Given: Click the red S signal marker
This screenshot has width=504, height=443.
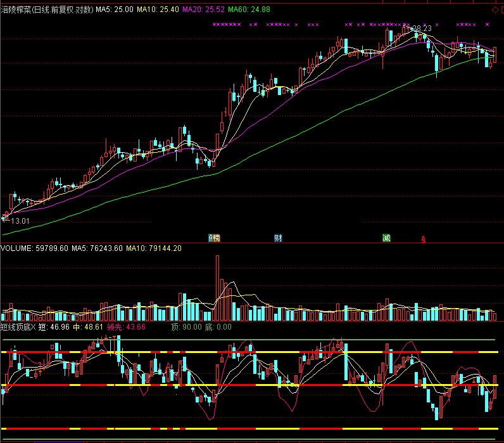Looking at the screenshot, I should point(424,240).
